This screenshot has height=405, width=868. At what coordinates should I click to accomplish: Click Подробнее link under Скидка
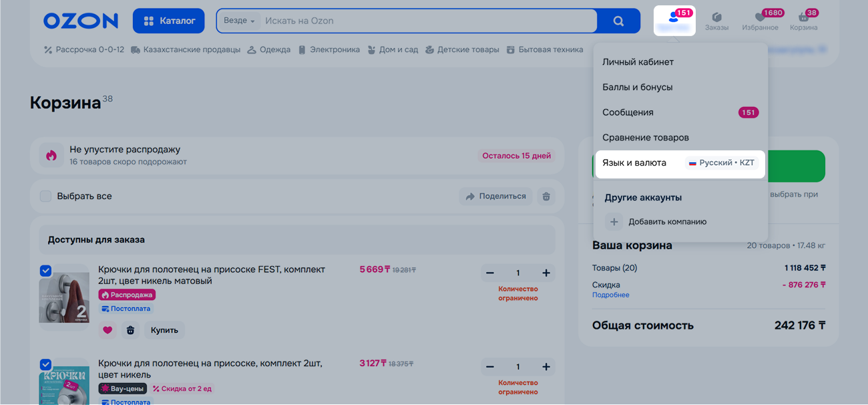(610, 295)
